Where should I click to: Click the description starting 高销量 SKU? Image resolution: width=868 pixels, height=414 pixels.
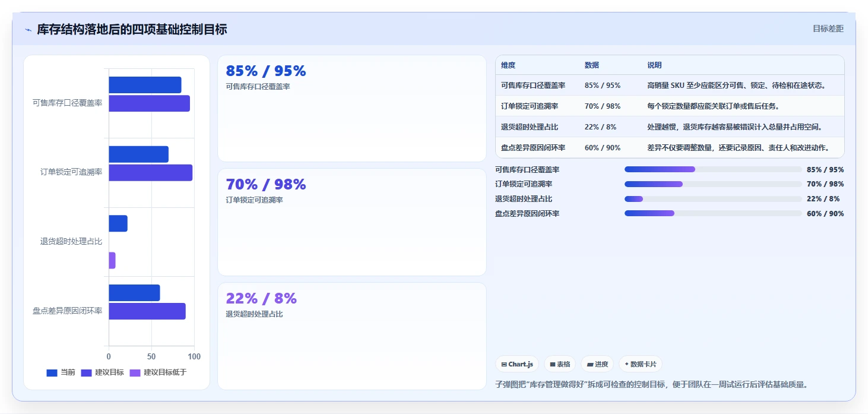[736, 86]
